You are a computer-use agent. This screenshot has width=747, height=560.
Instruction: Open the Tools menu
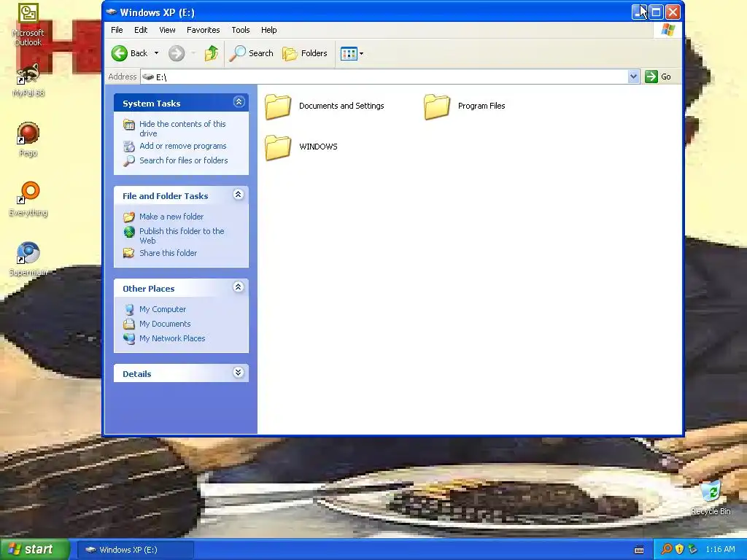(241, 30)
